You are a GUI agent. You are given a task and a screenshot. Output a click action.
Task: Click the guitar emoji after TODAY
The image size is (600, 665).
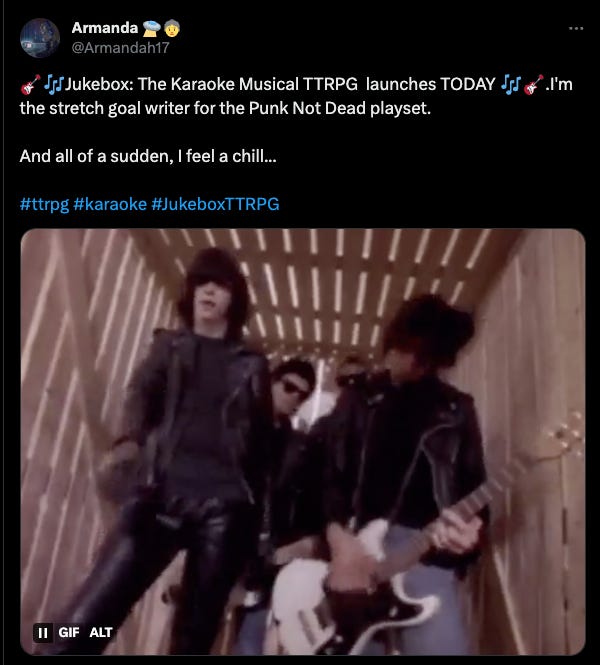point(533,84)
